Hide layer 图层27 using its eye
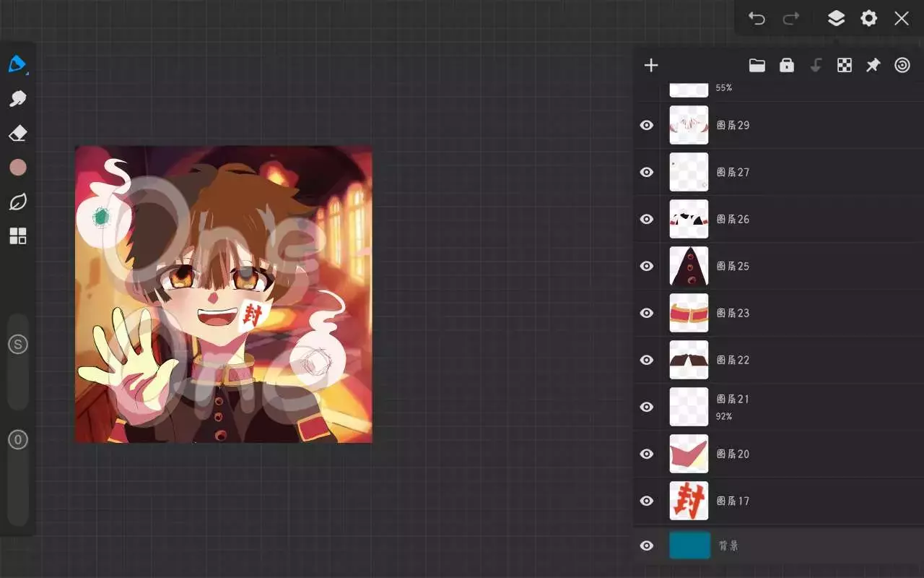The image size is (924, 578). click(x=647, y=172)
